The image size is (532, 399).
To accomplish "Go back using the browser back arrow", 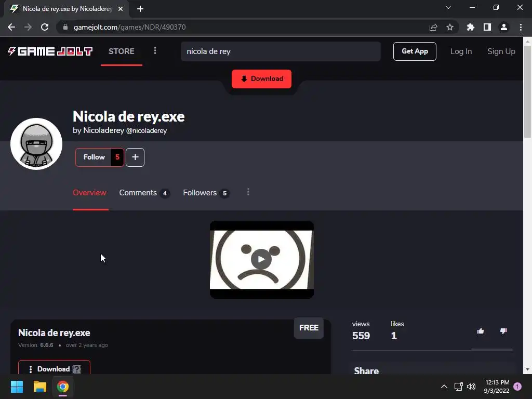I will [x=11, y=27].
